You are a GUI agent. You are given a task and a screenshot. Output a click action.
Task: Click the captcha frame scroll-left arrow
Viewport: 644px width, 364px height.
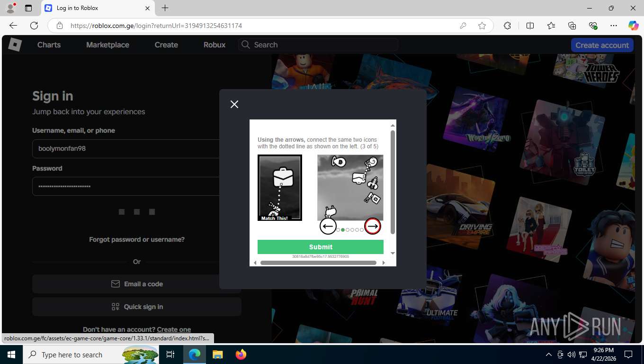[x=255, y=263]
